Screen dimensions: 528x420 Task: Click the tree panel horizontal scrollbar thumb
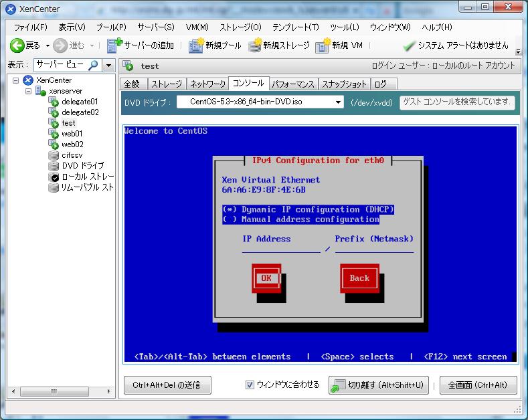tap(55, 391)
